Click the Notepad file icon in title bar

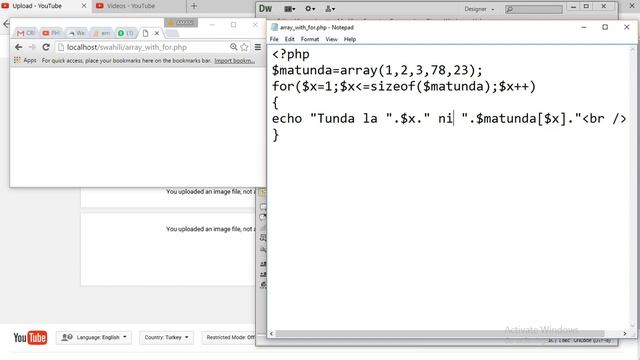pyautogui.click(x=274, y=27)
